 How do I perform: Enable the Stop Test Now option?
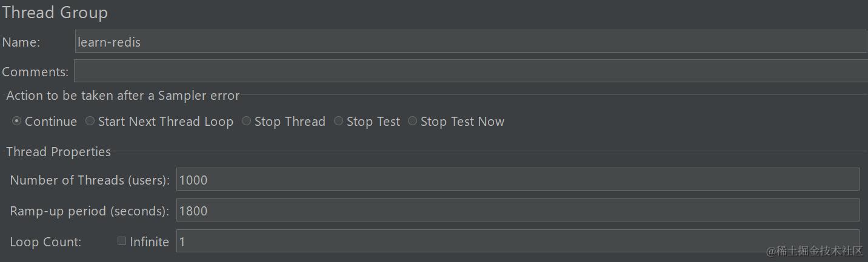click(412, 122)
